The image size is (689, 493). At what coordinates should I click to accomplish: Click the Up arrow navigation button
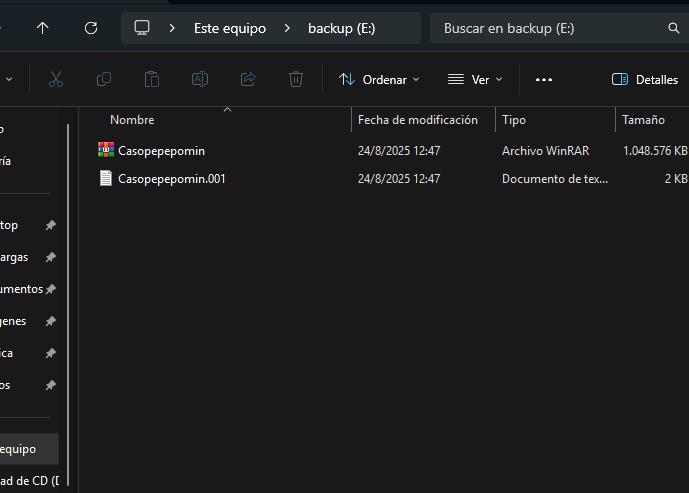point(42,28)
